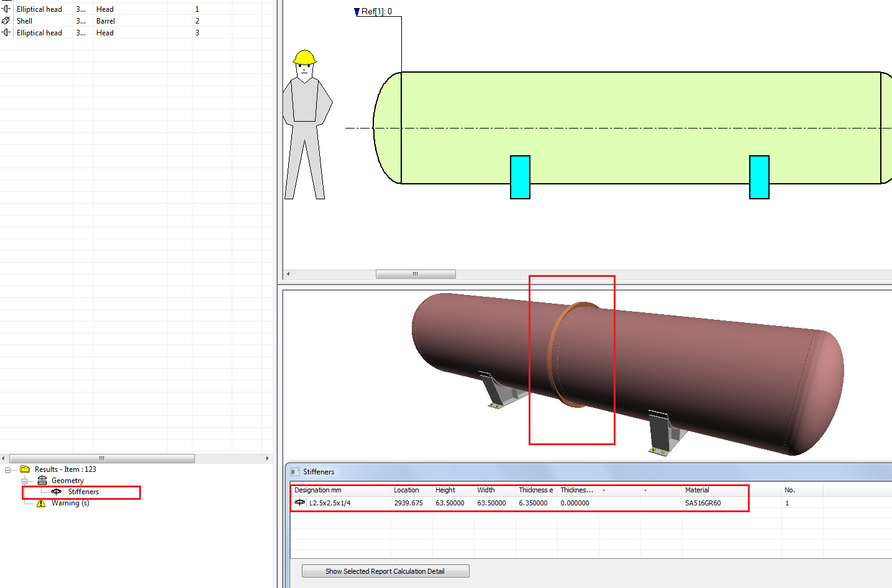The width and height of the screenshot is (892, 588).
Task: Click the Stiffeners panel header icon
Action: coord(295,472)
